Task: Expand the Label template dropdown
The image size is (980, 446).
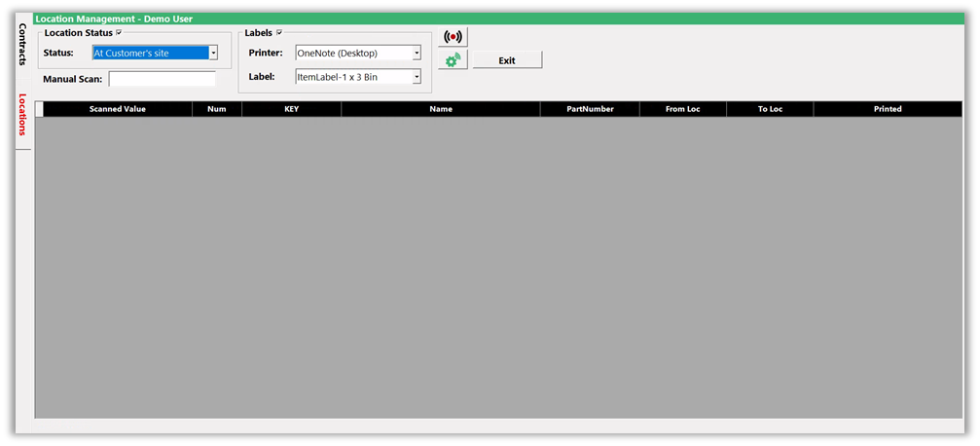Action: [417, 77]
